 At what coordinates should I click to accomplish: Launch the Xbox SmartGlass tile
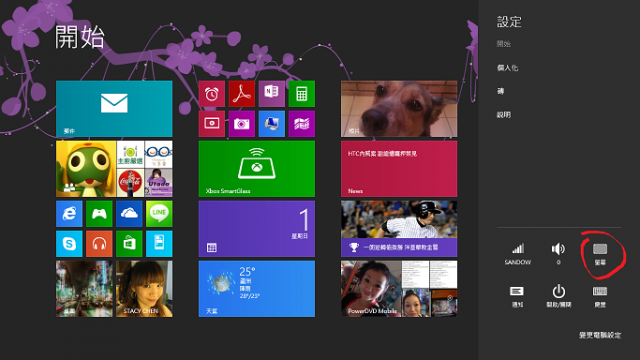click(257, 169)
